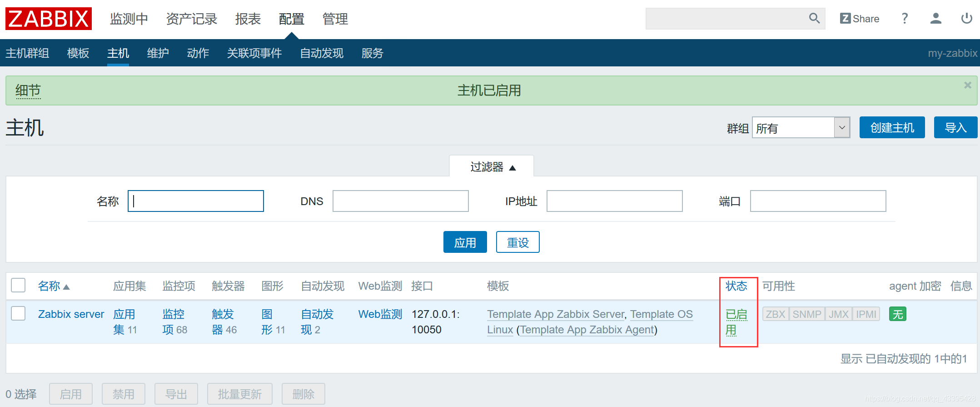Go to 自动发现 submenu
This screenshot has height=407, width=980.
tap(322, 53)
